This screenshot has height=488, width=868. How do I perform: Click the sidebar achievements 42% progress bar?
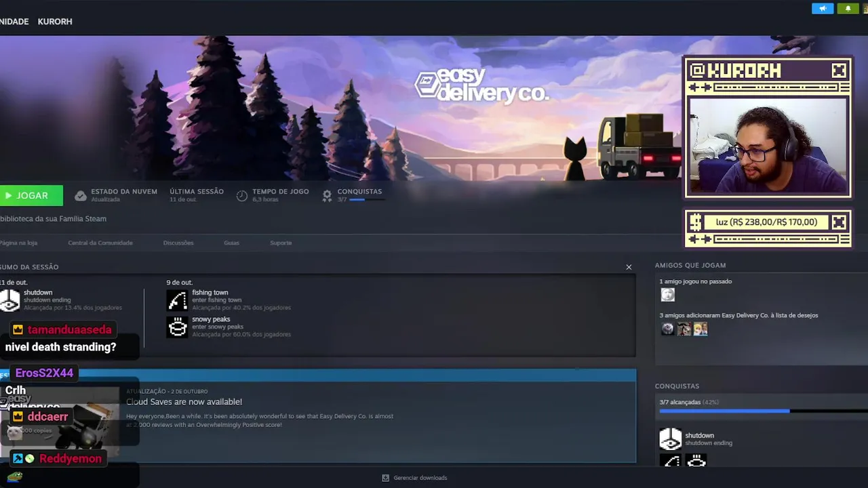[764, 411]
